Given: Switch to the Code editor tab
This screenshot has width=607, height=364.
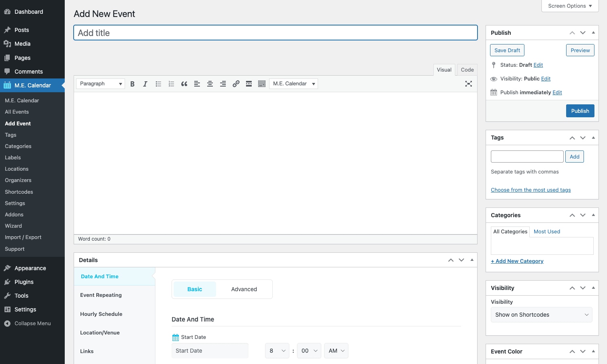Looking at the screenshot, I should click(x=467, y=70).
